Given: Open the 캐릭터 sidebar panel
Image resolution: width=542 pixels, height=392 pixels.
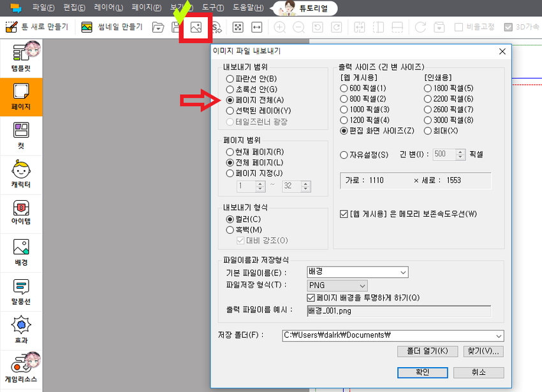Looking at the screenshot, I should pos(21,175).
